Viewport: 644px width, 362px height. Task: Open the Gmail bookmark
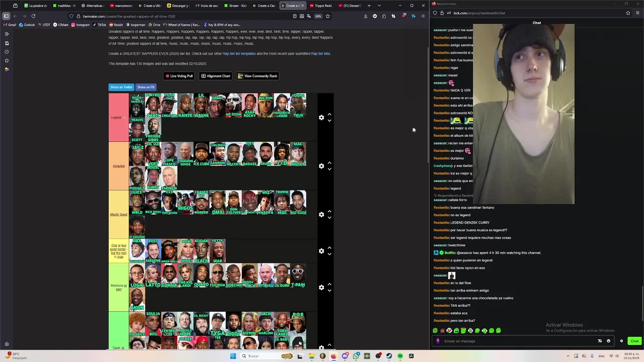coord(10,25)
